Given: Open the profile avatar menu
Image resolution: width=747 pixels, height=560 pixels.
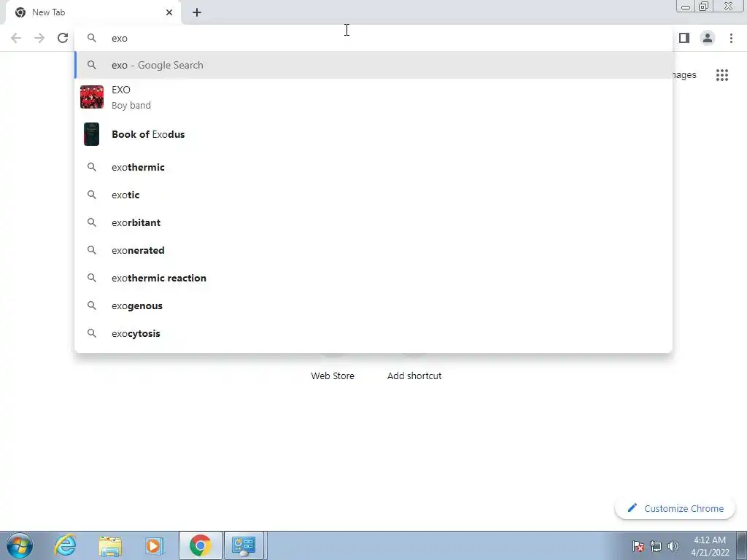Looking at the screenshot, I should click(708, 38).
